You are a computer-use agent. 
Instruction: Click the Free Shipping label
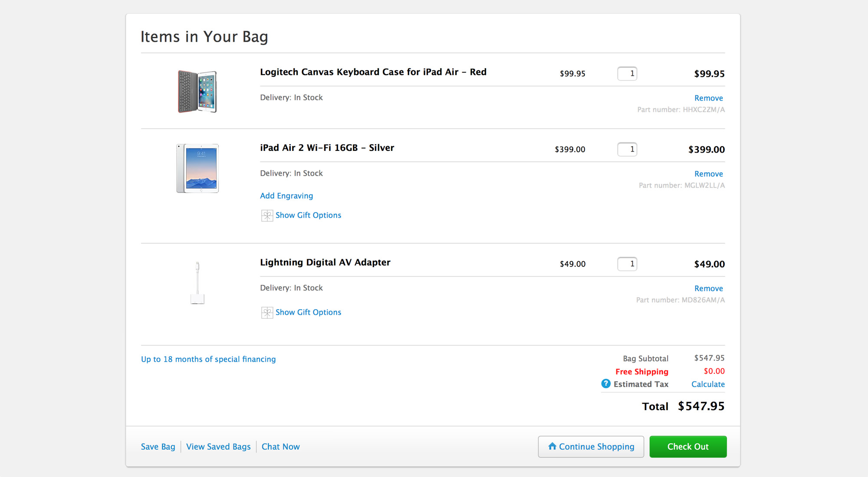(x=642, y=372)
